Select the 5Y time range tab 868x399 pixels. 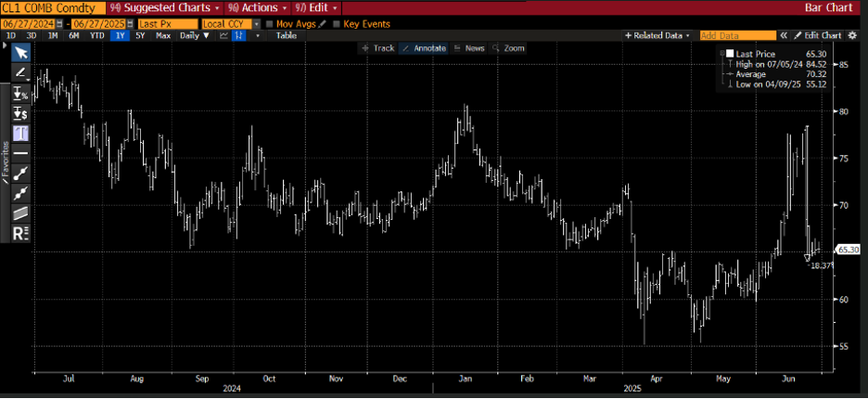tap(140, 35)
